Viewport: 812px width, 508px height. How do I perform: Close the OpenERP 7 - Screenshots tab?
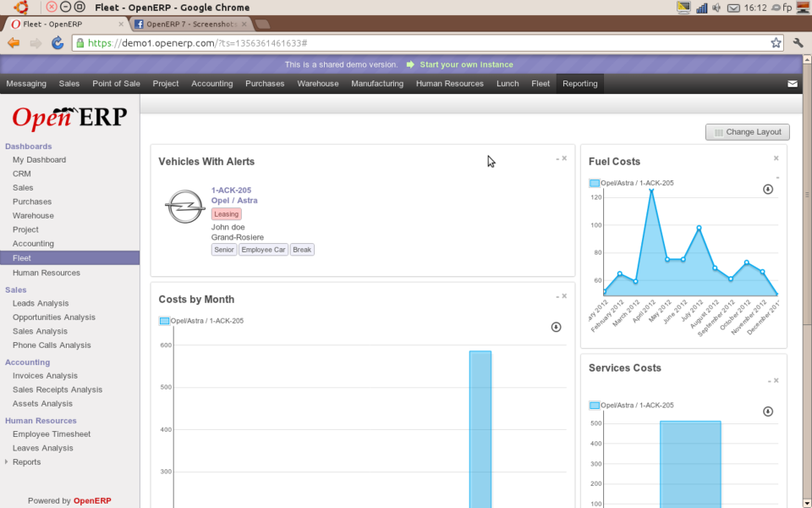tap(244, 24)
